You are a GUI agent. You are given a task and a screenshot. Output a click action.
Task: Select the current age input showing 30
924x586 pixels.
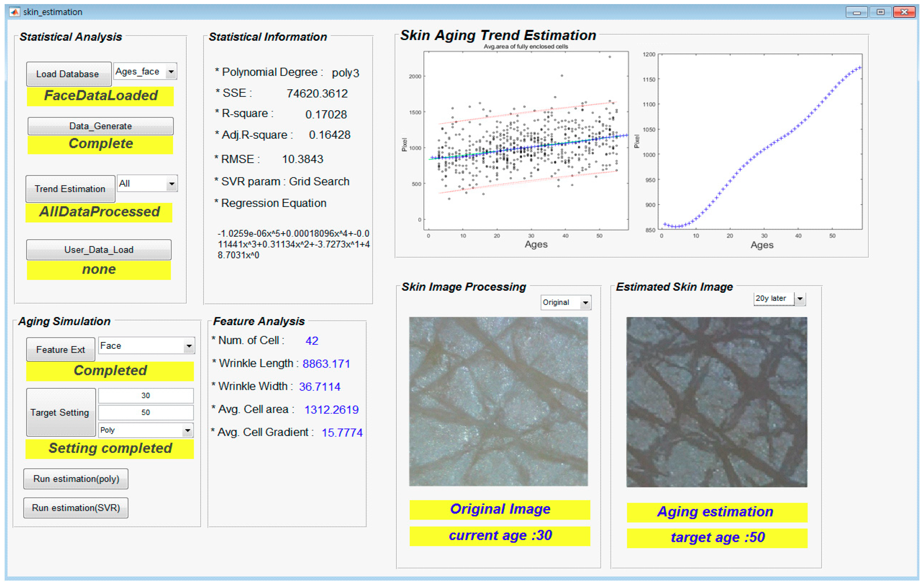[x=146, y=395]
